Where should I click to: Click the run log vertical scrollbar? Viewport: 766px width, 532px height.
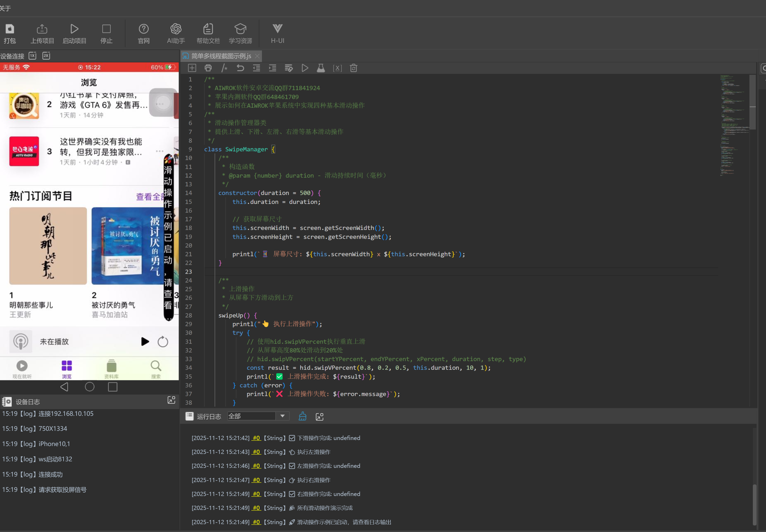pos(754,505)
